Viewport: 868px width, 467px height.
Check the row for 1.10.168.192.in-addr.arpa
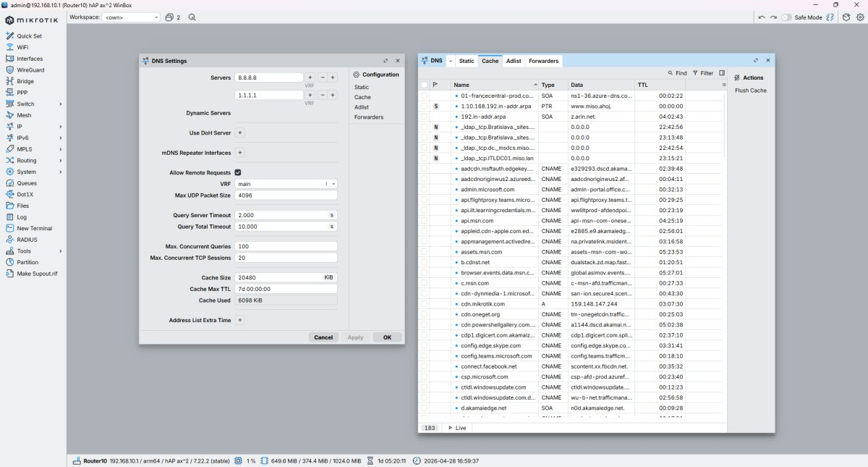click(x=424, y=106)
